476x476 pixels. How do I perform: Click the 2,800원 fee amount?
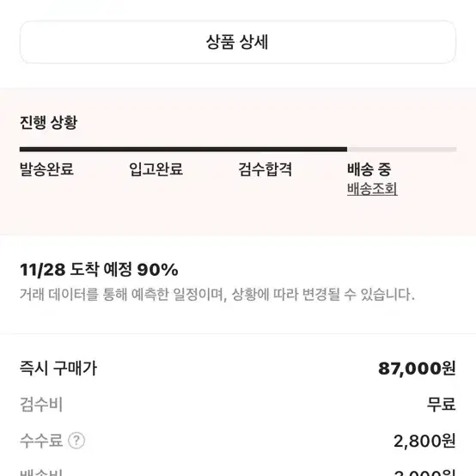pos(424,441)
